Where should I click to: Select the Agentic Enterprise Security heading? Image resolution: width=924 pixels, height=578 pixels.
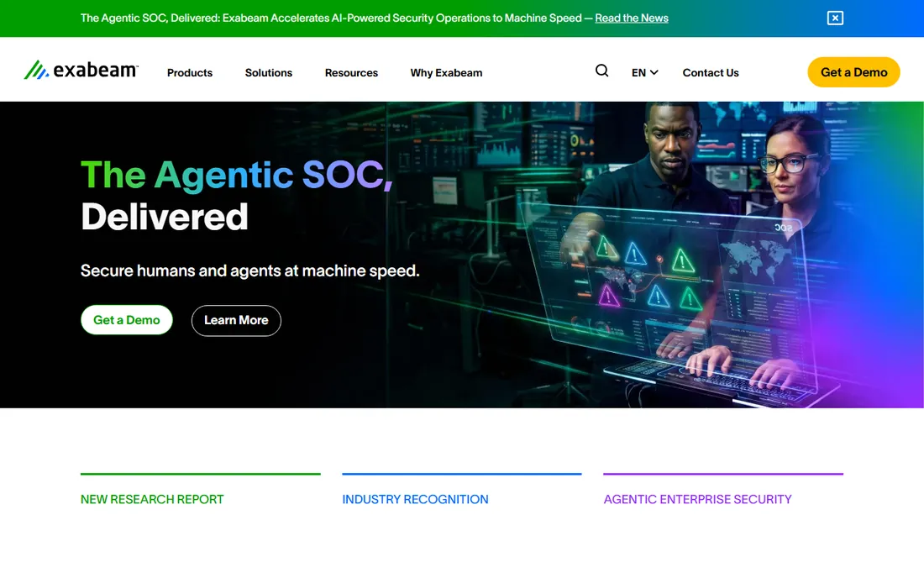(x=698, y=499)
